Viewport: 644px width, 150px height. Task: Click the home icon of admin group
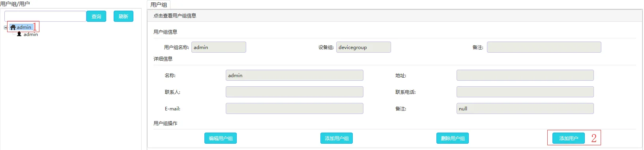(13, 27)
